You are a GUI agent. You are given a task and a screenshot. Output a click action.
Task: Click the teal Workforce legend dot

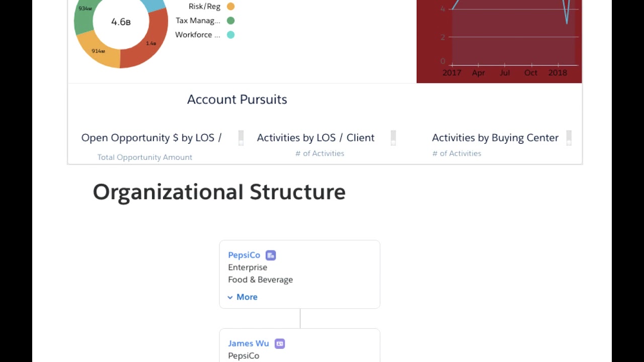click(x=230, y=35)
